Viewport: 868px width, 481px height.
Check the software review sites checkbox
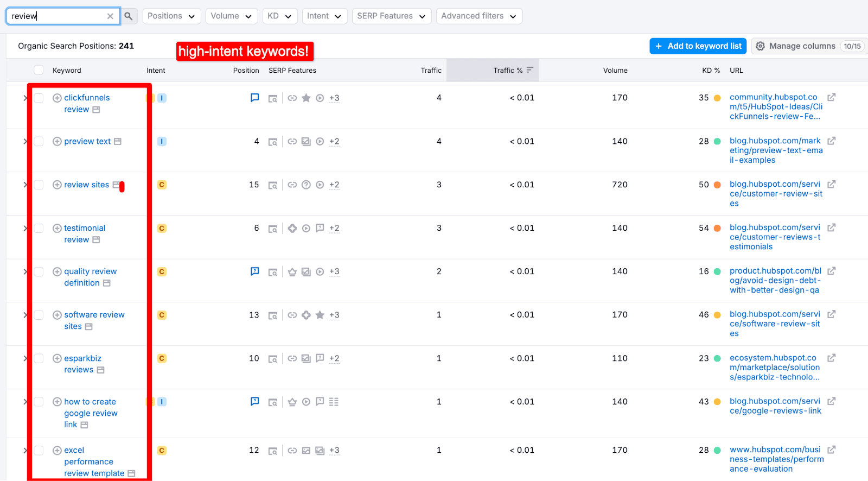click(x=39, y=315)
